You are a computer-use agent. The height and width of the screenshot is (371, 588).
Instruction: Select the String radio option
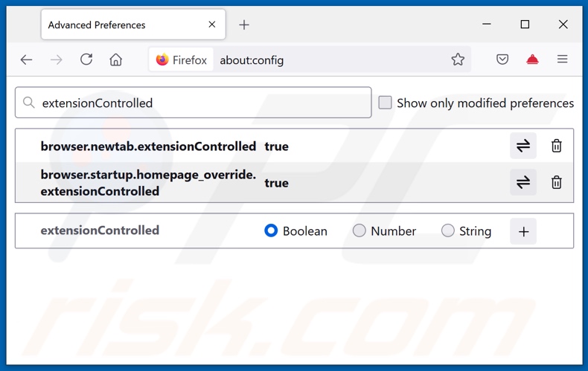[447, 230]
